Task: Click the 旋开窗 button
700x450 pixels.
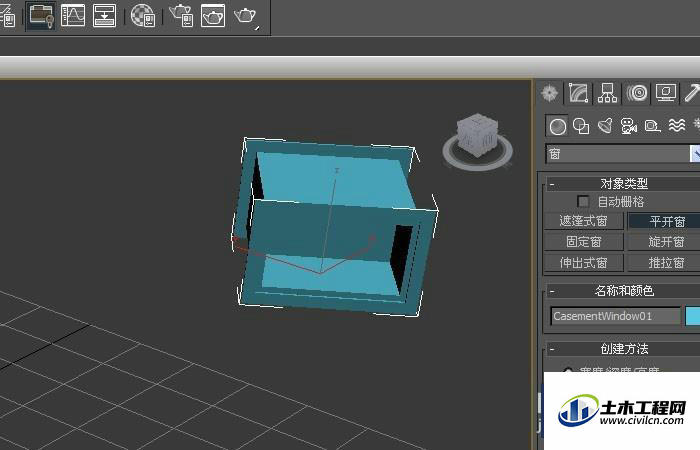Action: [664, 242]
